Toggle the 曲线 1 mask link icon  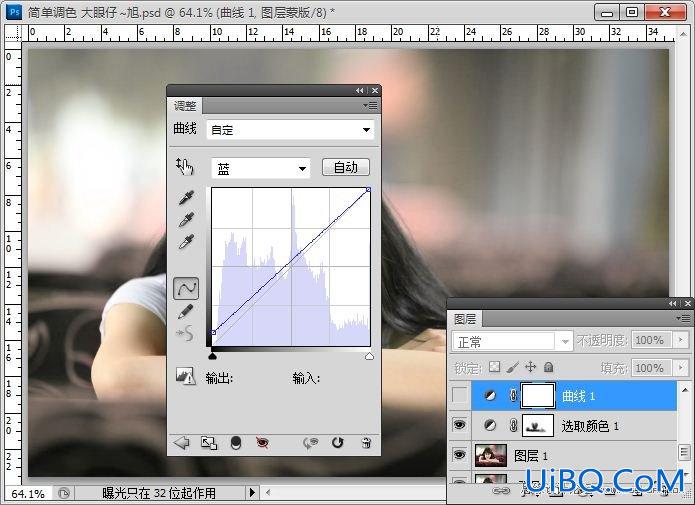point(513,395)
